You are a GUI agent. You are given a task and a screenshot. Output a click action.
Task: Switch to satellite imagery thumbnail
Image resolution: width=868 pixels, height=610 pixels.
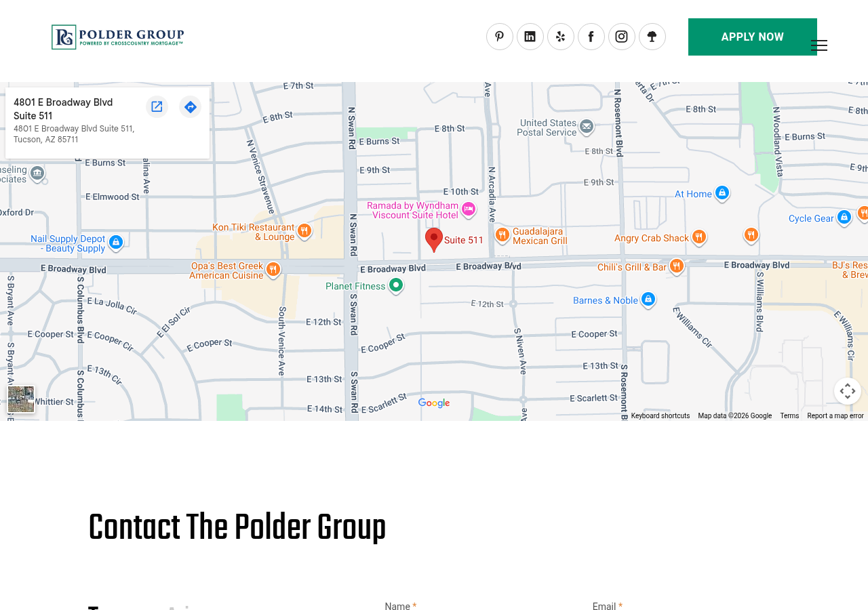pos(21,399)
